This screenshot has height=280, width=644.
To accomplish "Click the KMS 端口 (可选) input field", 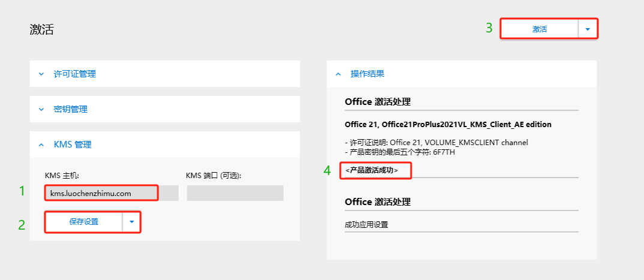I will pos(235,193).
